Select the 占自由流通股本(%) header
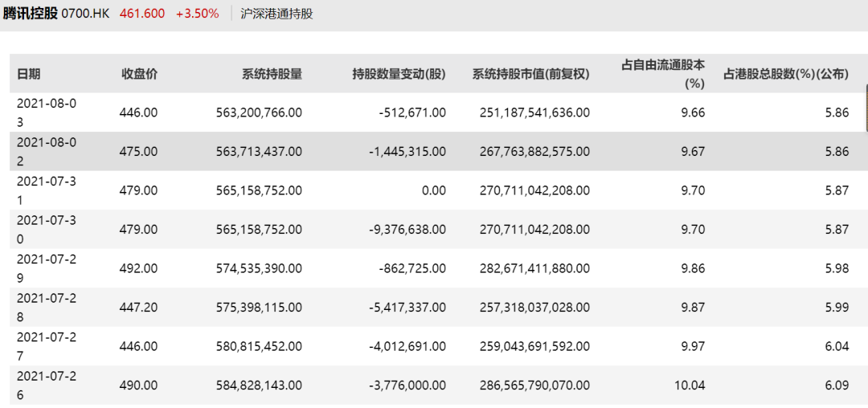The height and width of the screenshot is (408, 868). [663, 74]
